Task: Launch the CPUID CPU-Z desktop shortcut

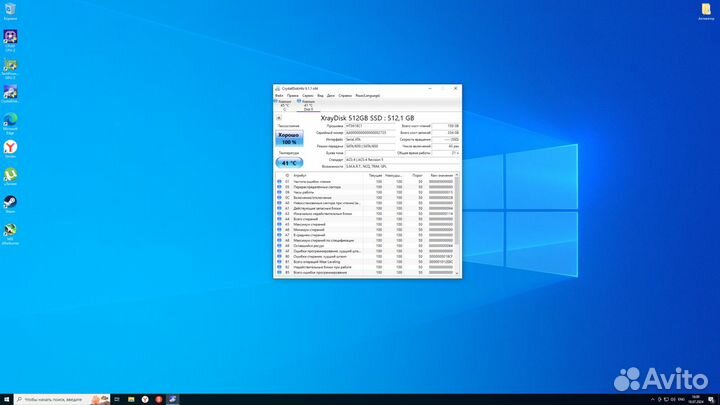Action: click(x=10, y=39)
